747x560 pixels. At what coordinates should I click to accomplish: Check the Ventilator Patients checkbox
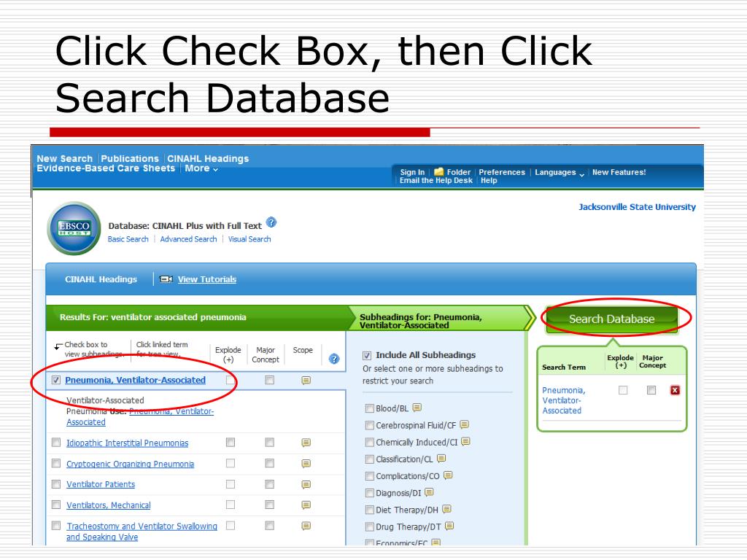tap(56, 484)
